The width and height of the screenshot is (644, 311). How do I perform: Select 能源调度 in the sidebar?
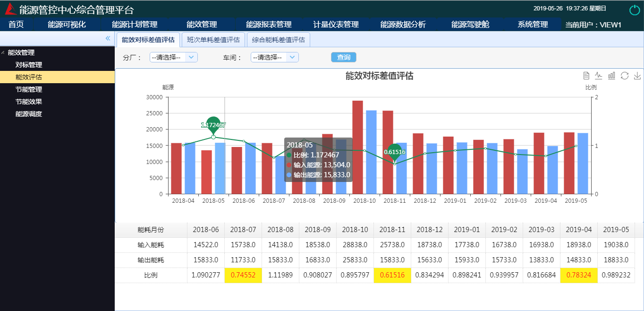tap(29, 114)
